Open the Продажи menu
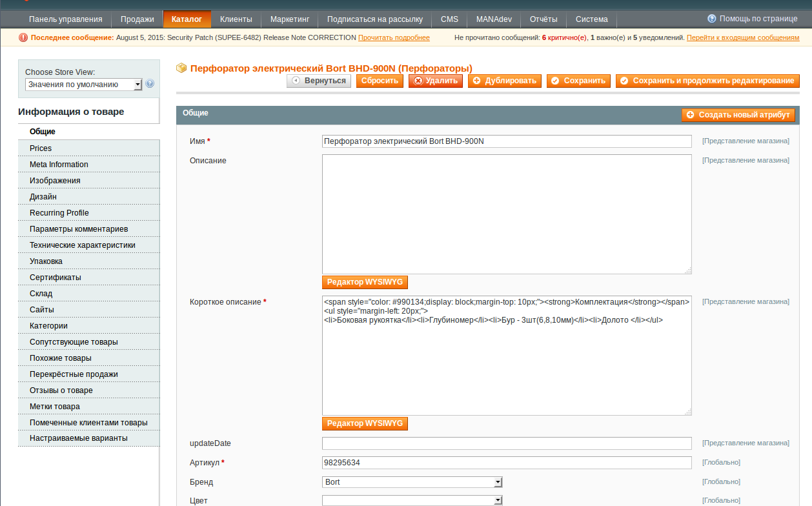Viewport: 812px width, 506px height. (137, 19)
